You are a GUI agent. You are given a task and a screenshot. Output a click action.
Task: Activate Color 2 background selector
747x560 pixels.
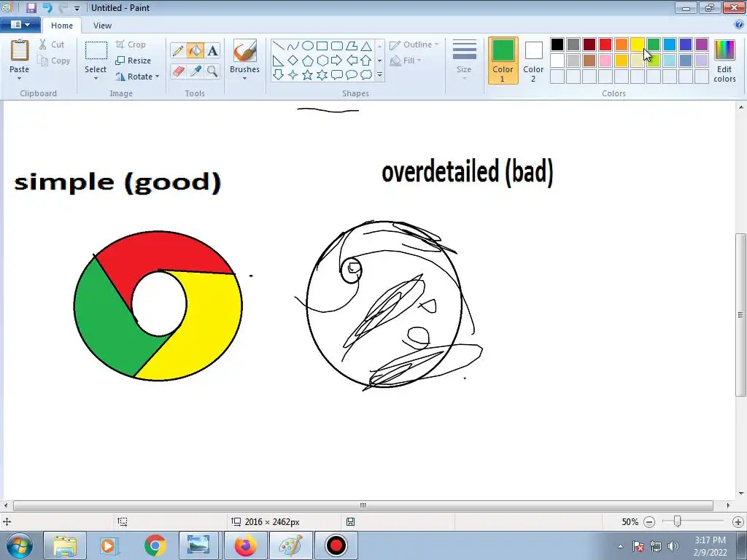click(533, 61)
